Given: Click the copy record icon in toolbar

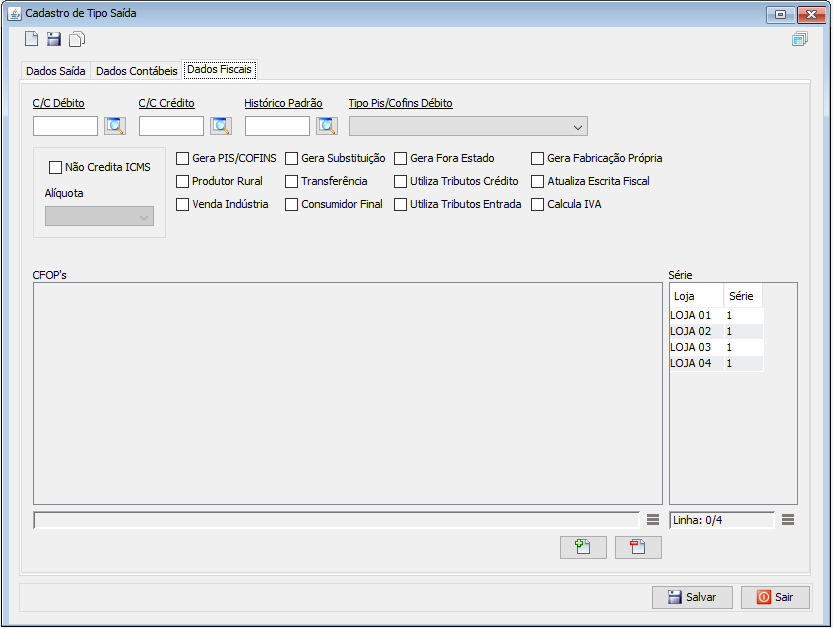Looking at the screenshot, I should point(77,39).
